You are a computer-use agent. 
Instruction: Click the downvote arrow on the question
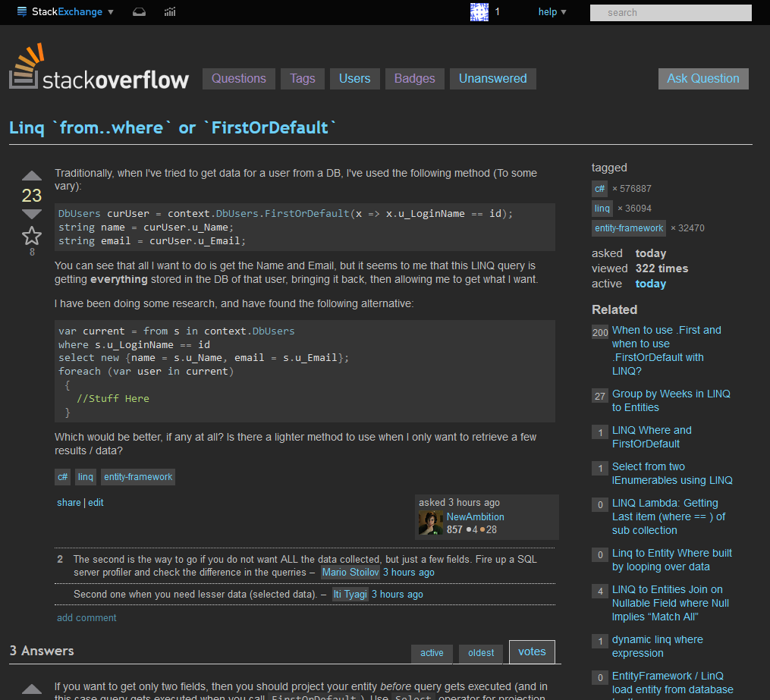(x=31, y=214)
